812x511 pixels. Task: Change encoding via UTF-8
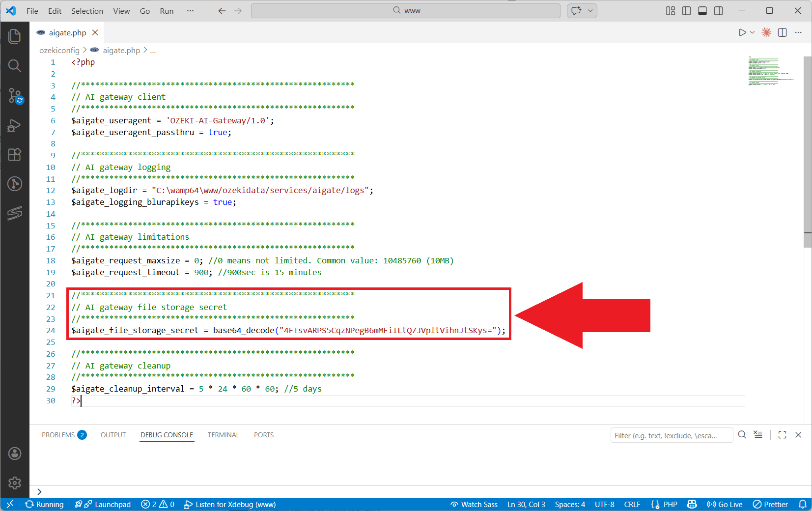pyautogui.click(x=605, y=504)
